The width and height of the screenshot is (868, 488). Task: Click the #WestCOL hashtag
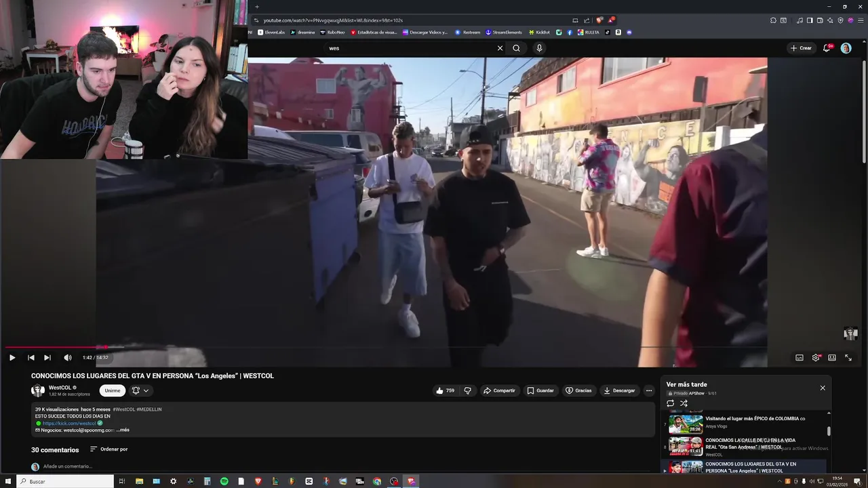(x=124, y=409)
